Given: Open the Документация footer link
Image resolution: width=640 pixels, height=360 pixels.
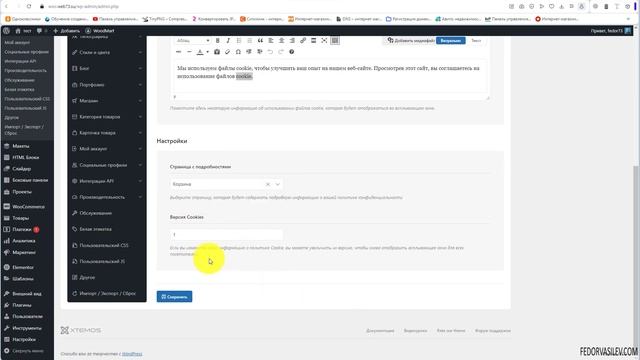Looking at the screenshot, I should point(380,331).
